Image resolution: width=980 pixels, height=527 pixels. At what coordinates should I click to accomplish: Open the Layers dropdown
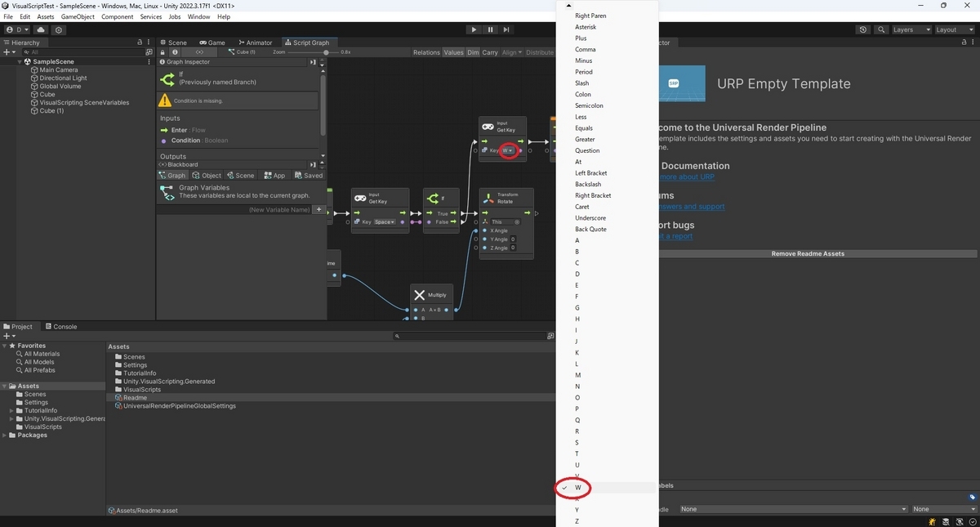911,29
